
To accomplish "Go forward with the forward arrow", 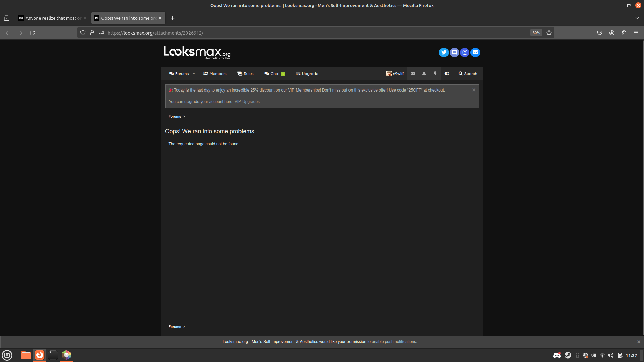I will [x=20, y=33].
